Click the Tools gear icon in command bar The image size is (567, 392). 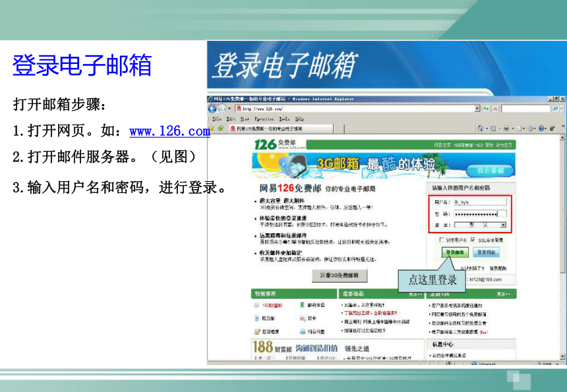point(531,128)
